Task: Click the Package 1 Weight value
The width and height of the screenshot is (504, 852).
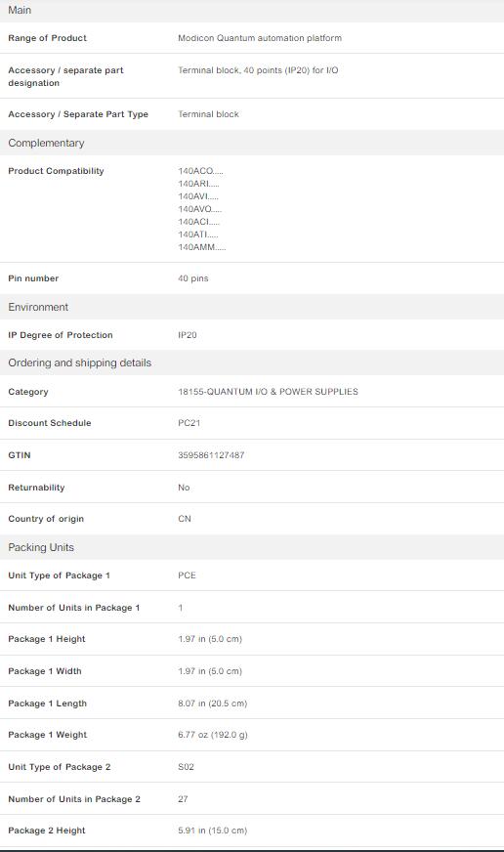Action: (x=212, y=735)
